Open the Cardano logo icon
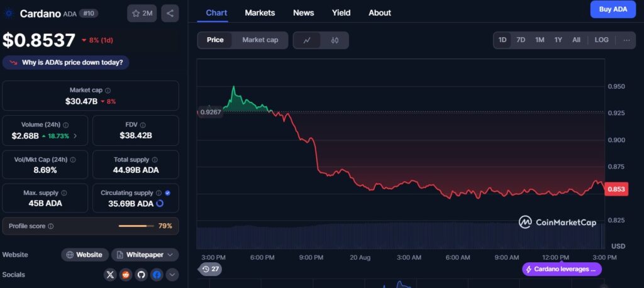This screenshot has height=288, width=644. (x=9, y=14)
